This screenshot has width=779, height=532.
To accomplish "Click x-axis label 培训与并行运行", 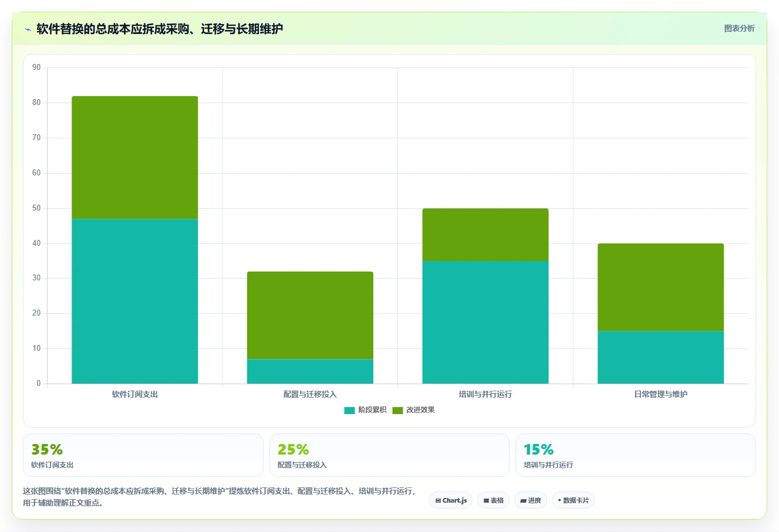I will pos(485,394).
